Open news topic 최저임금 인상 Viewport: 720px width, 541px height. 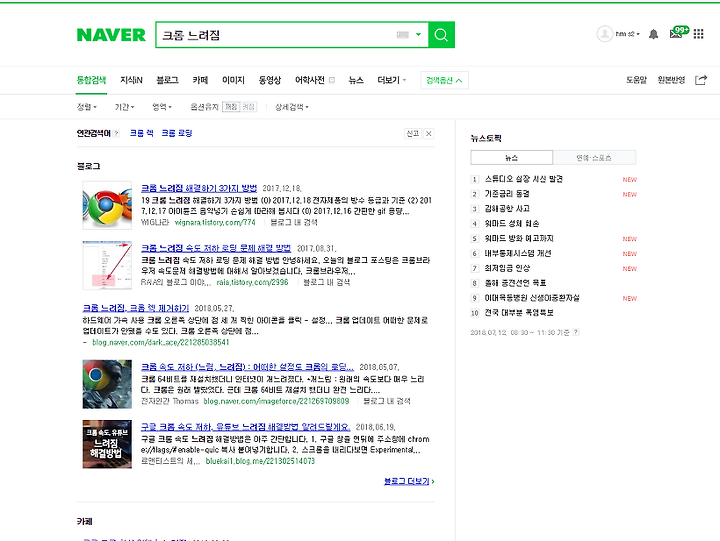pyautogui.click(x=507, y=268)
